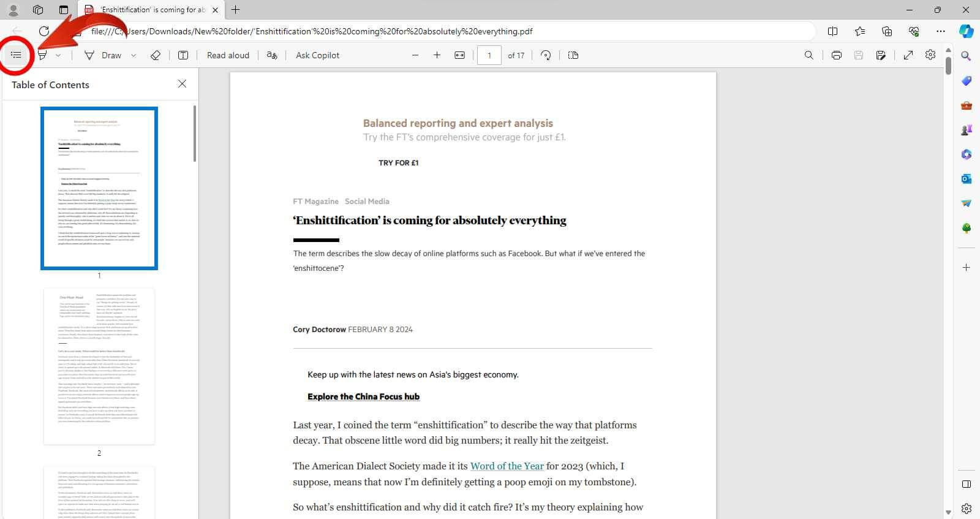Screen dimensions: 980x519
Task: Open the tab actions menu
Action: (x=64, y=10)
